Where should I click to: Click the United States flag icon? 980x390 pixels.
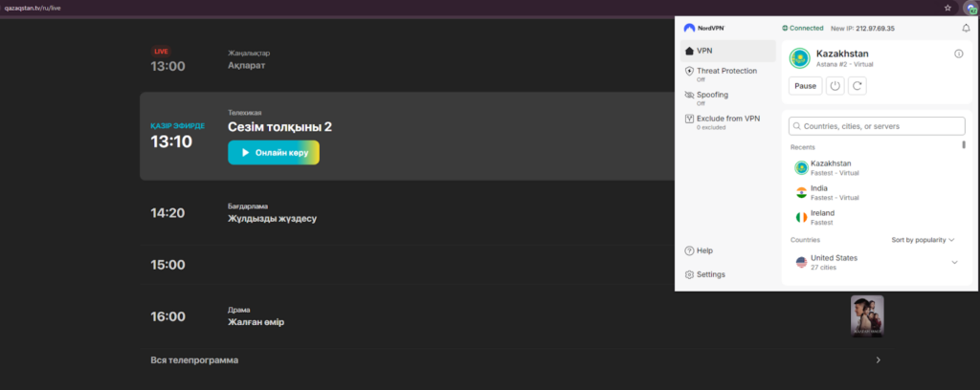[801, 262]
